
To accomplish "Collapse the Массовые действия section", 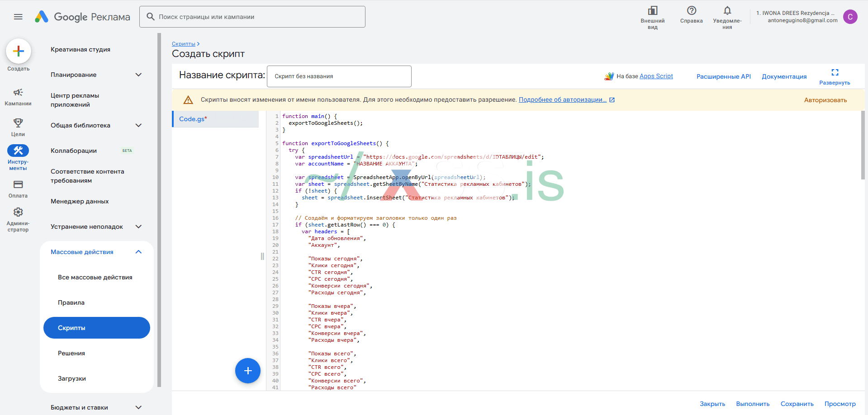I will [x=138, y=252].
